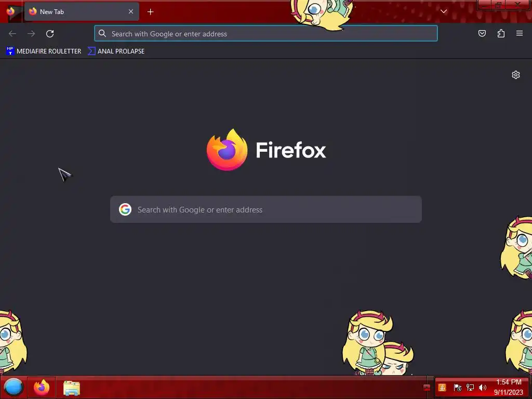Go forward using the forward arrow
The image size is (532, 399).
click(x=31, y=34)
